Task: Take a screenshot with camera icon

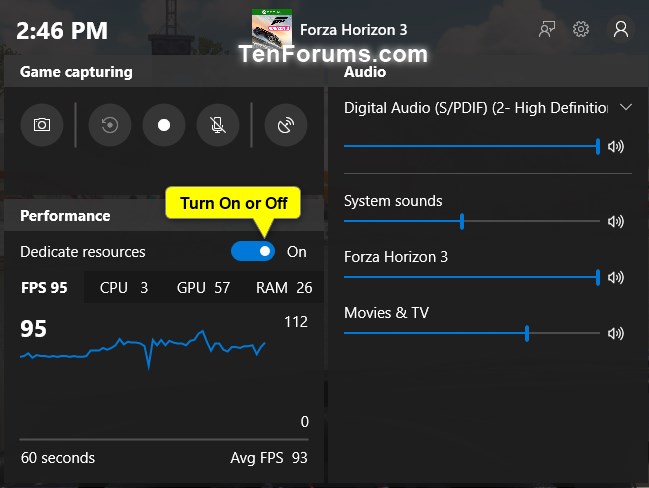Action: click(42, 125)
